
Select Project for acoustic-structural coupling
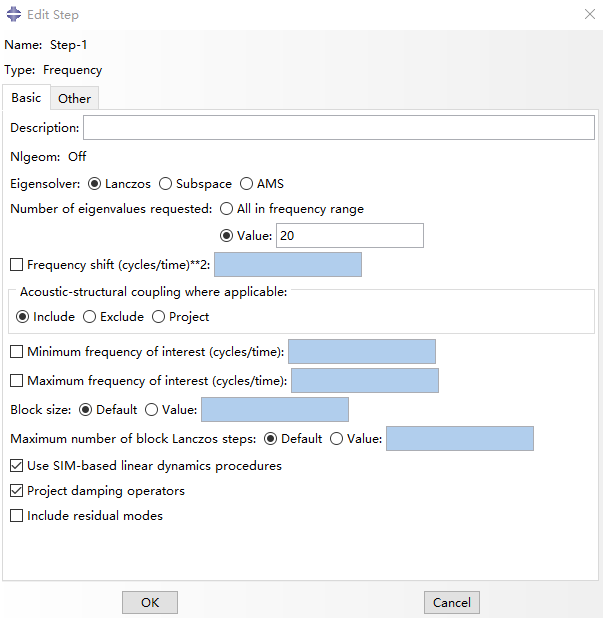click(x=158, y=316)
